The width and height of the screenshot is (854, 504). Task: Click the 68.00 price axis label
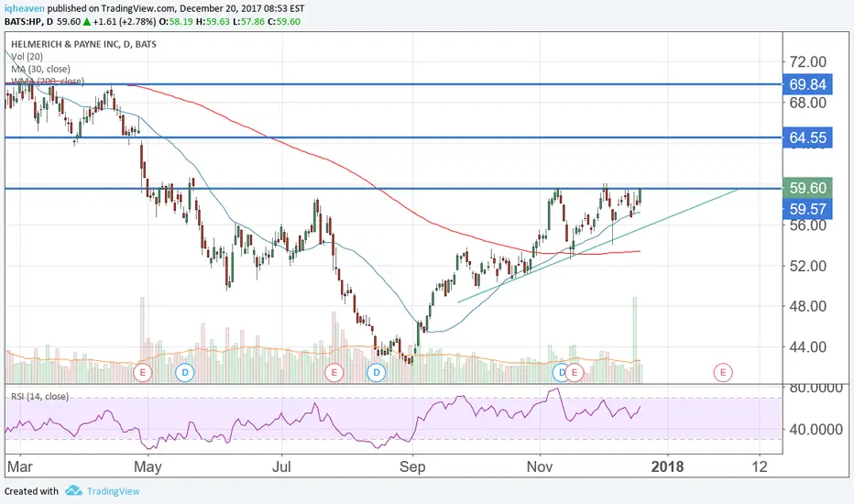coord(807,103)
